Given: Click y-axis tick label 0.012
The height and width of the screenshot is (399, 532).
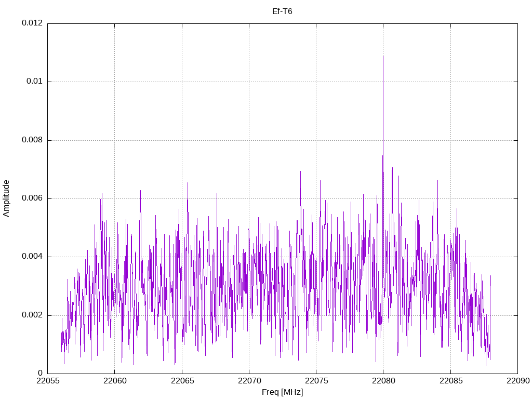Looking at the screenshot, I should tap(32, 23).
